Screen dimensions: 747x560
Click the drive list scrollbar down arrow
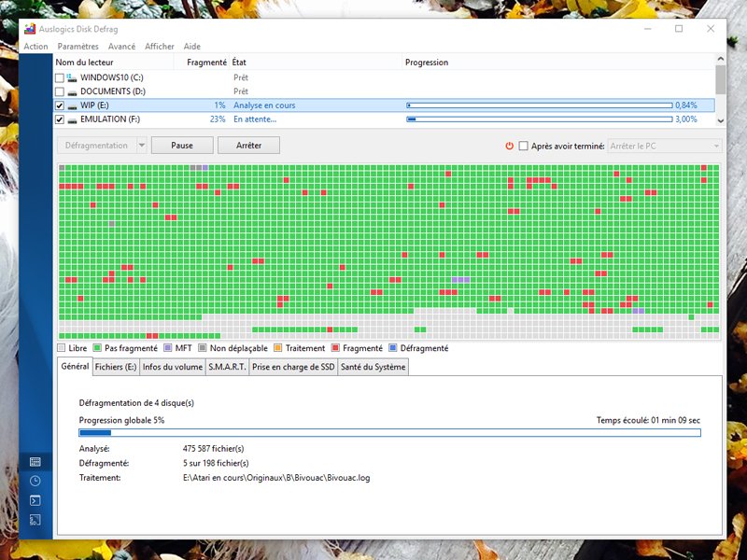coord(720,121)
